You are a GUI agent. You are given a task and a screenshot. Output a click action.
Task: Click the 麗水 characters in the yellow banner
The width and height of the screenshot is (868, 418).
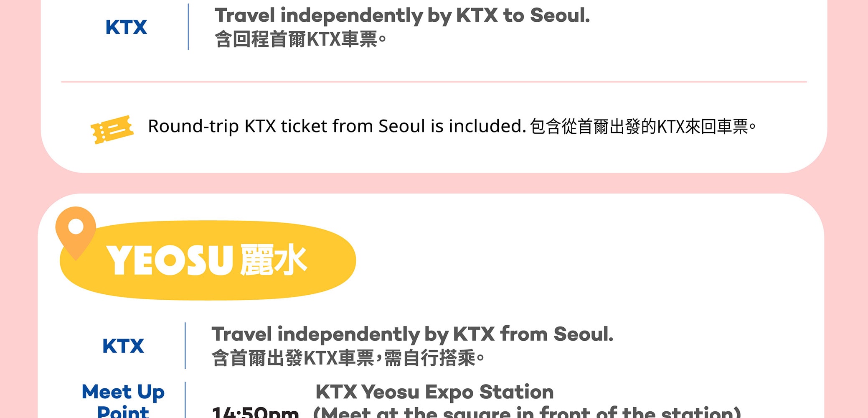pos(274,260)
